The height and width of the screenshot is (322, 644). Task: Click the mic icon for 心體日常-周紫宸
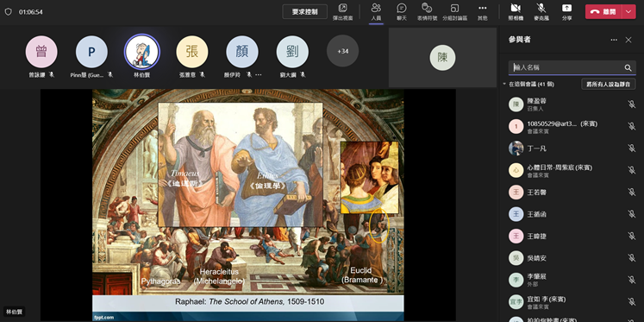click(632, 170)
